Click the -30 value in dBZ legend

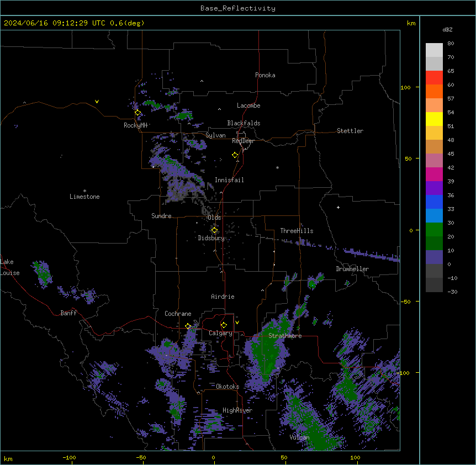tap(452, 292)
